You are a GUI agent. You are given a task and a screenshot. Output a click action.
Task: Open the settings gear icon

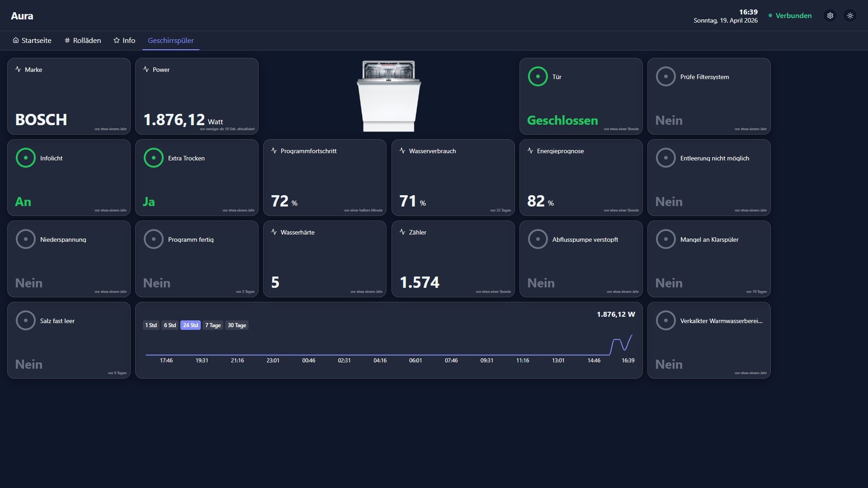point(830,16)
